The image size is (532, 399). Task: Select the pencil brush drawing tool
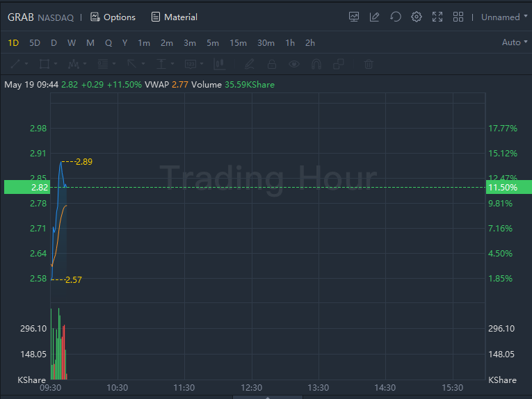(x=250, y=64)
